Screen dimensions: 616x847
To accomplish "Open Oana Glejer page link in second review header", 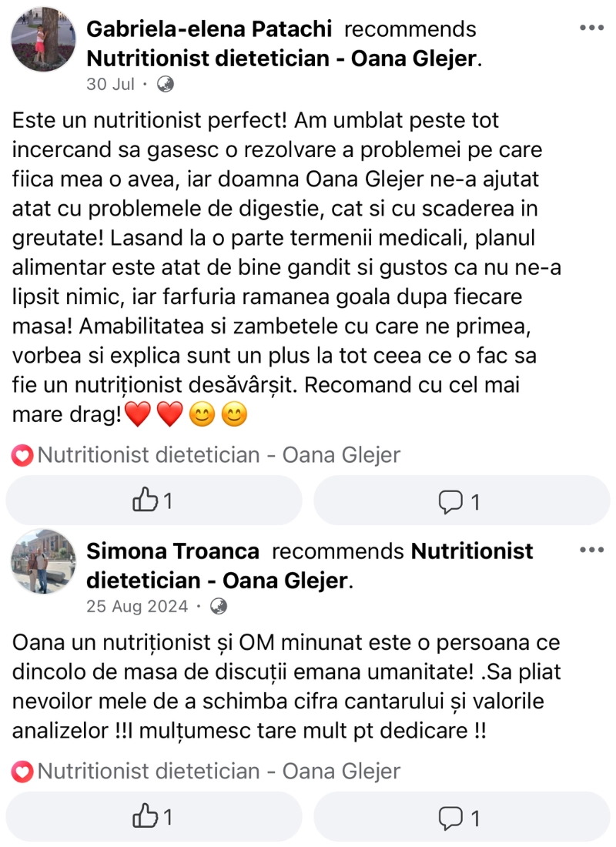I will click(217, 580).
